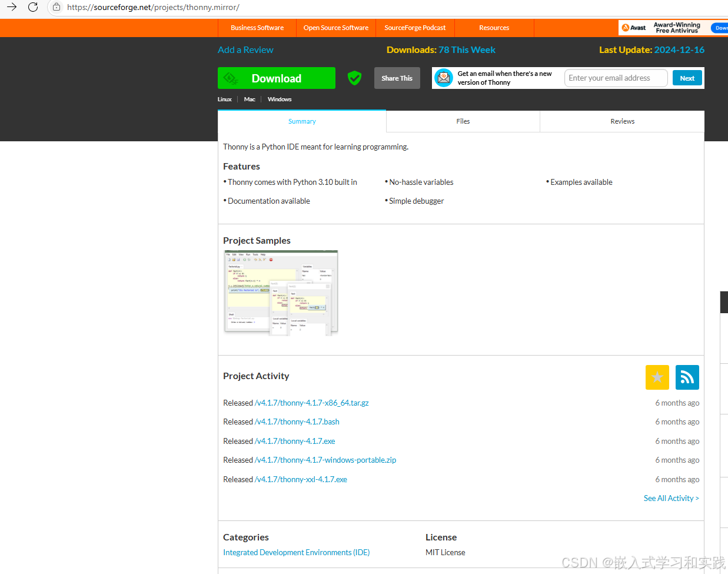Viewport: 728px width, 574px height.
Task: Click the Avast ad blue download button
Action: [x=720, y=28]
